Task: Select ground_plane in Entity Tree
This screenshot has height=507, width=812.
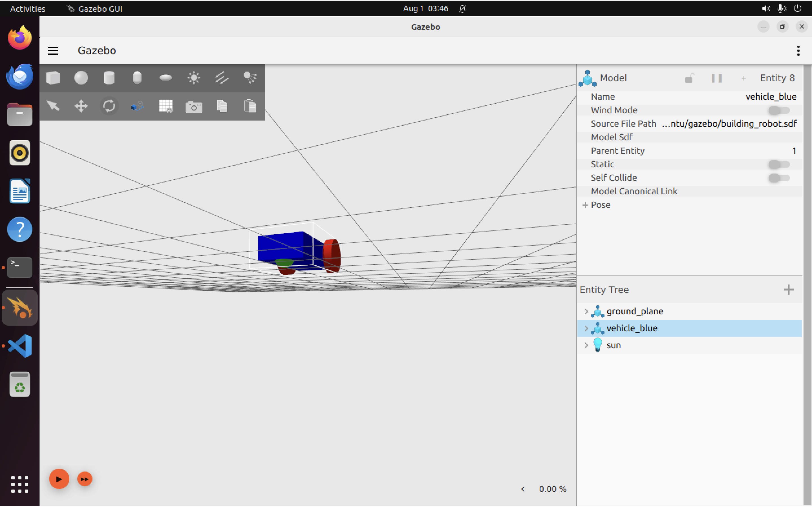Action: 634,311
